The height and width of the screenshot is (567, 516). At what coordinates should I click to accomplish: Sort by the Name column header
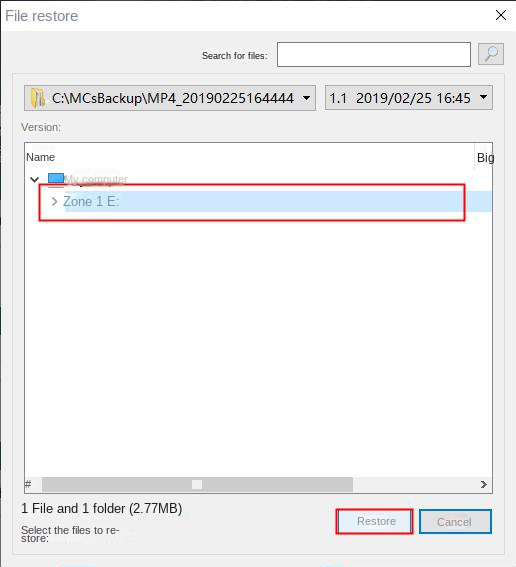pyautogui.click(x=40, y=157)
